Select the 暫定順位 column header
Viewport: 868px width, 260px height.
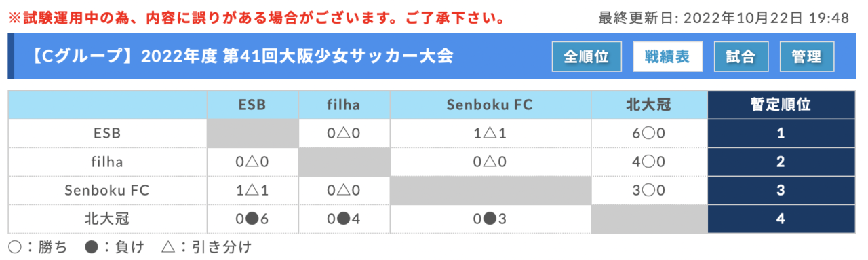click(x=781, y=105)
